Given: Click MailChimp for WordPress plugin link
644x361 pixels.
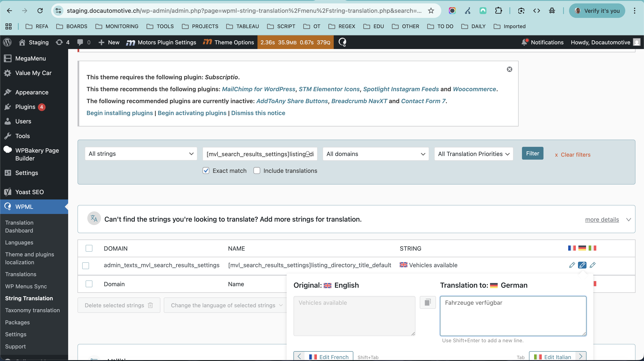Looking at the screenshot, I should point(259,89).
